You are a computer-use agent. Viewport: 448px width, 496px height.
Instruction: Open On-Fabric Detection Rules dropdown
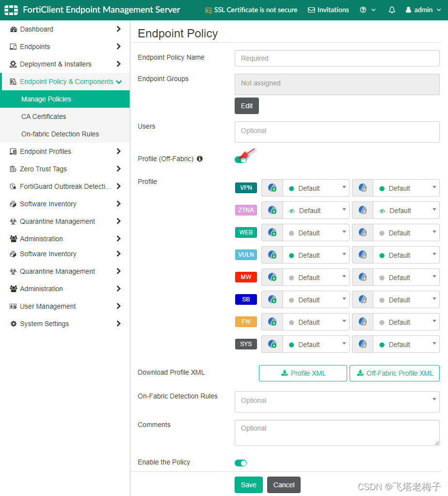(337, 402)
